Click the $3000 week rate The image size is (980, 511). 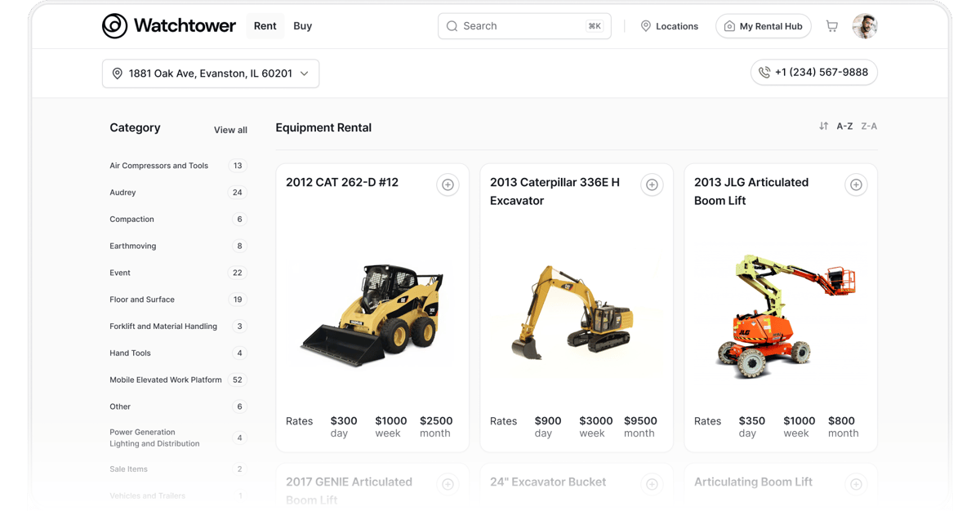pos(596,427)
